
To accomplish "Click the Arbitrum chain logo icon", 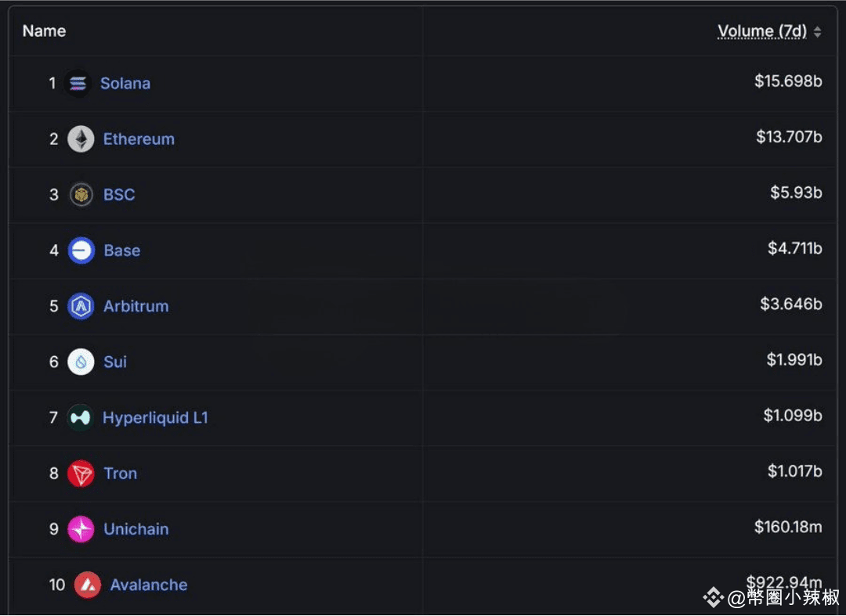I will tap(81, 306).
